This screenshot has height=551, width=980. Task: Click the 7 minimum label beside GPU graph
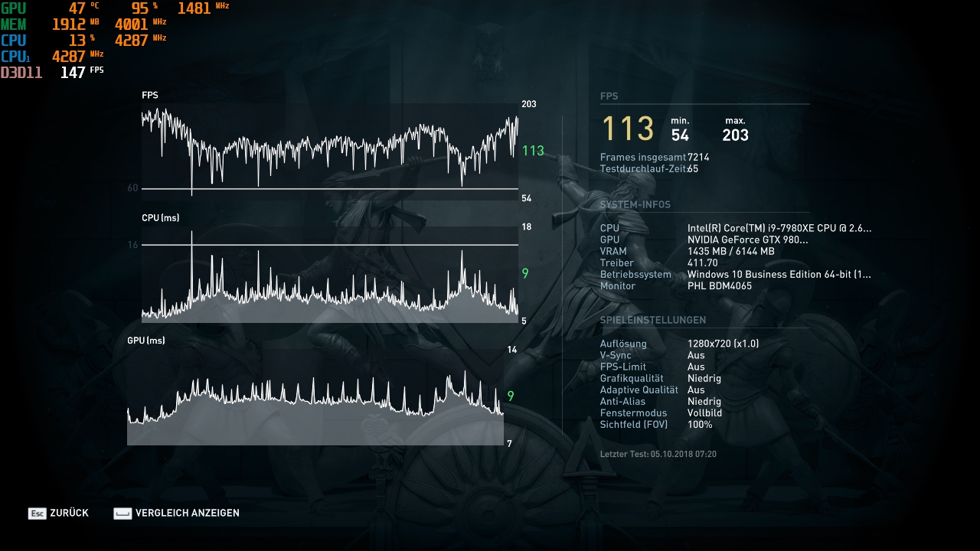pyautogui.click(x=509, y=444)
